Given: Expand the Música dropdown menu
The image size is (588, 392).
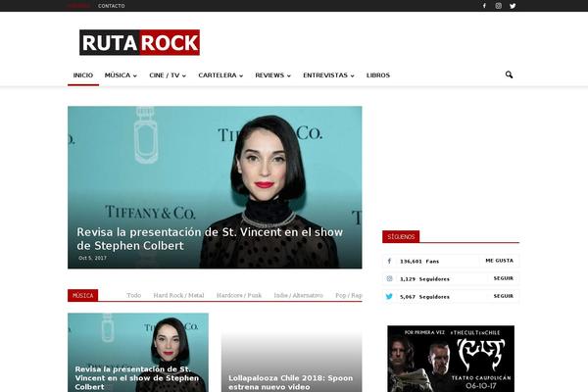Looking at the screenshot, I should [x=121, y=75].
